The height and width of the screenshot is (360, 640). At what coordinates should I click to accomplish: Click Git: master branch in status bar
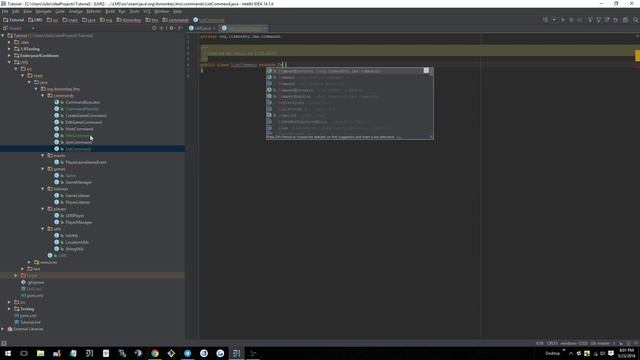(600, 343)
